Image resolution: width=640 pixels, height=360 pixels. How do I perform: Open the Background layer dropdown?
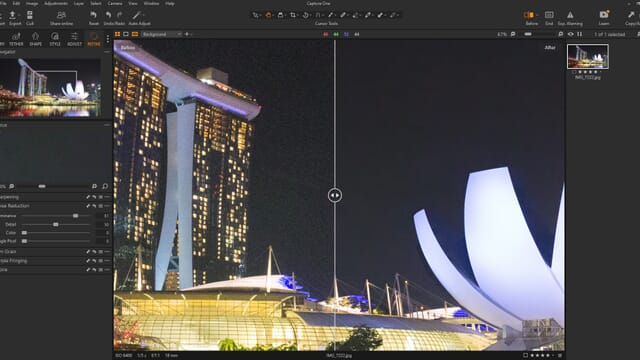click(161, 34)
